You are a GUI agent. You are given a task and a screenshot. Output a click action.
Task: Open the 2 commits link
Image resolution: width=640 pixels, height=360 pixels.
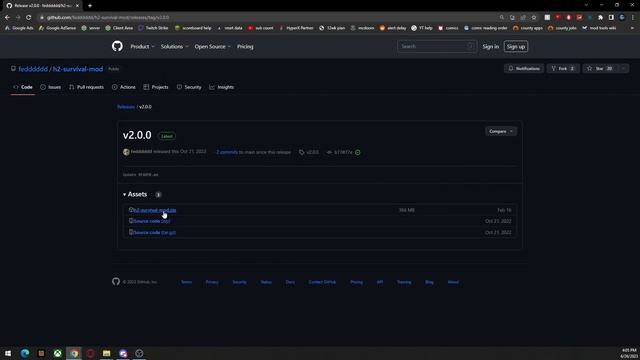click(x=227, y=152)
